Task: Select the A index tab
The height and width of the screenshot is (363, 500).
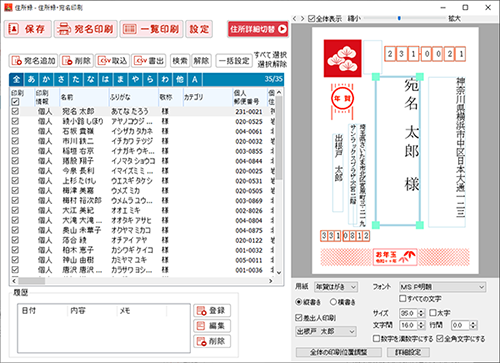Action: coord(195,79)
